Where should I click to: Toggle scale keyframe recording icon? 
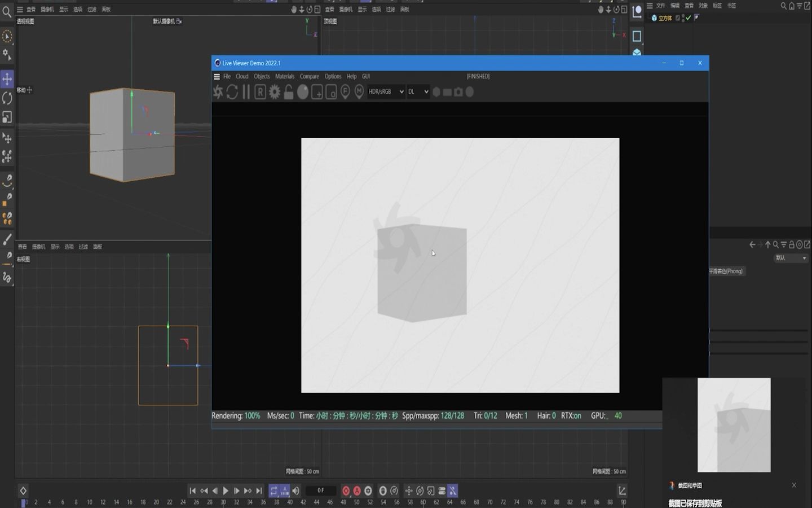point(431,491)
